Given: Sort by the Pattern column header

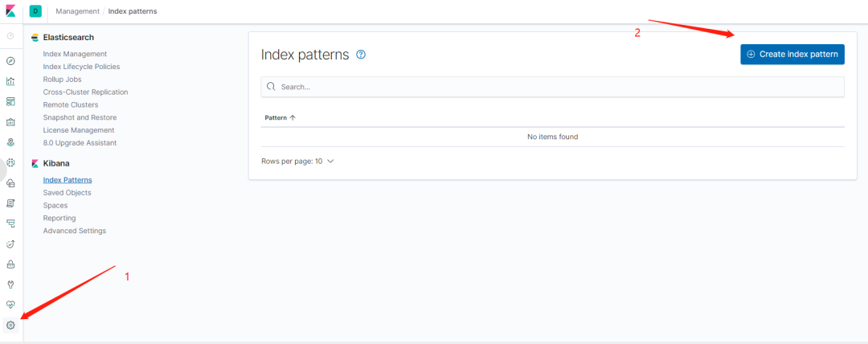Looking at the screenshot, I should [x=280, y=118].
